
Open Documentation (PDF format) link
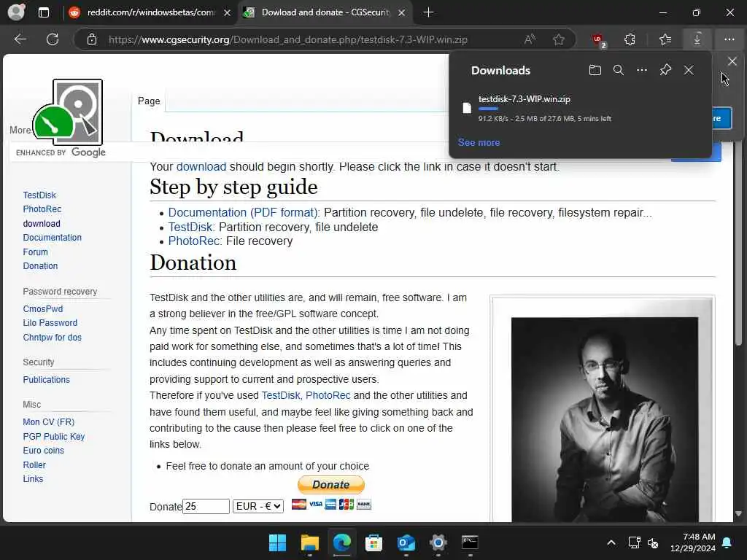[244, 212]
